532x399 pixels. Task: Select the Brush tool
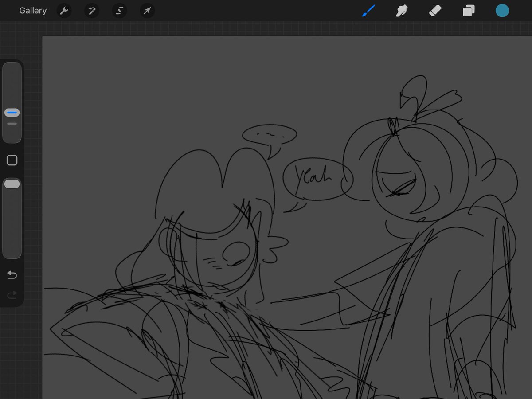click(x=368, y=11)
